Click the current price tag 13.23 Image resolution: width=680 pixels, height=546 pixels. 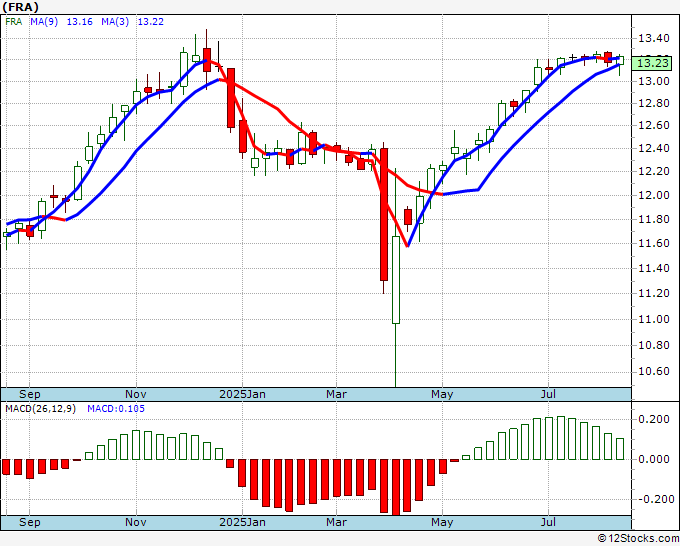click(x=652, y=63)
